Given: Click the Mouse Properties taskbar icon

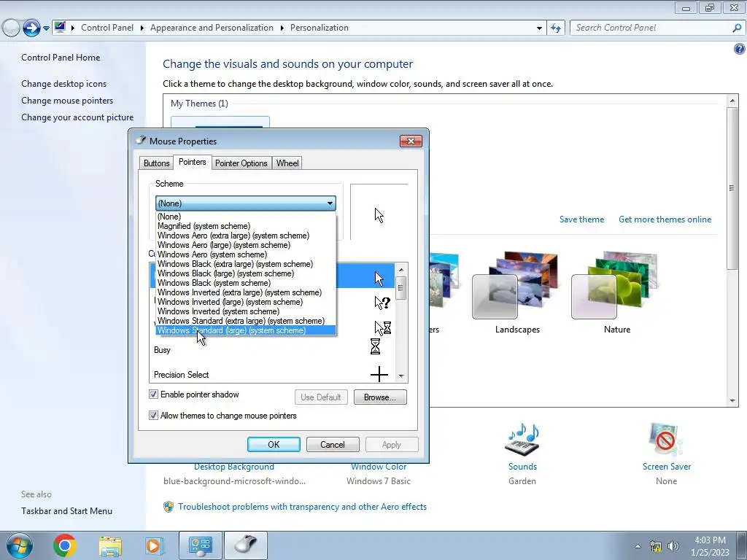Looking at the screenshot, I should [x=245, y=545].
